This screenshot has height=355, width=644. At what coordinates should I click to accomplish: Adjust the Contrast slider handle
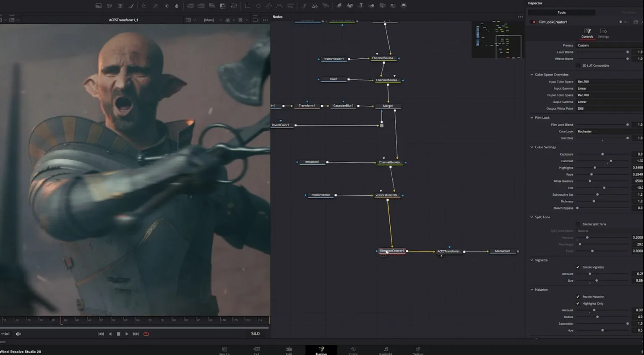(x=611, y=161)
